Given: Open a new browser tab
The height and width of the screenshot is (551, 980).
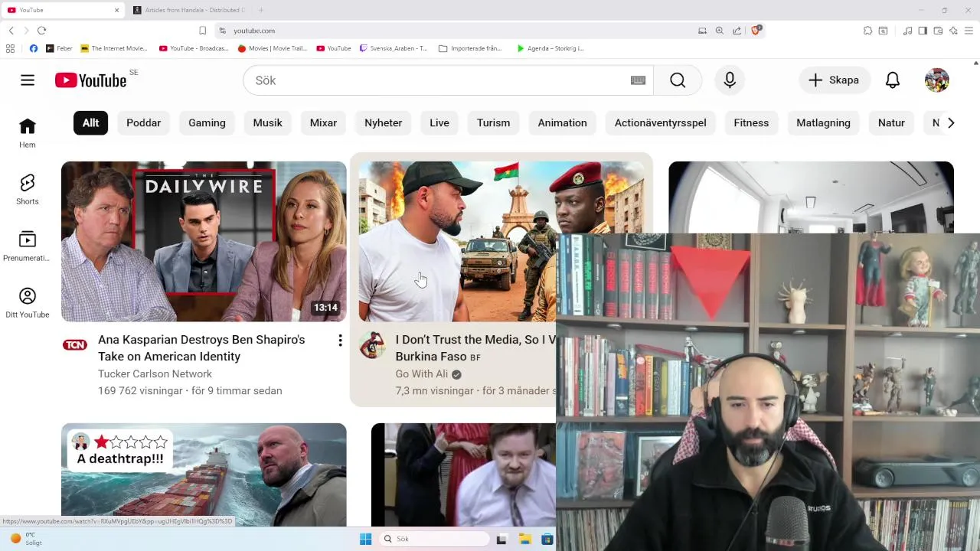Looking at the screenshot, I should tap(261, 10).
